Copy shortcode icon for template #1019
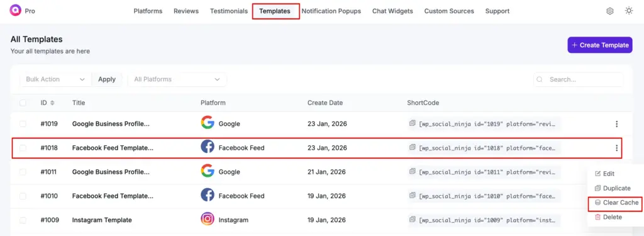644x236 pixels. pos(413,123)
